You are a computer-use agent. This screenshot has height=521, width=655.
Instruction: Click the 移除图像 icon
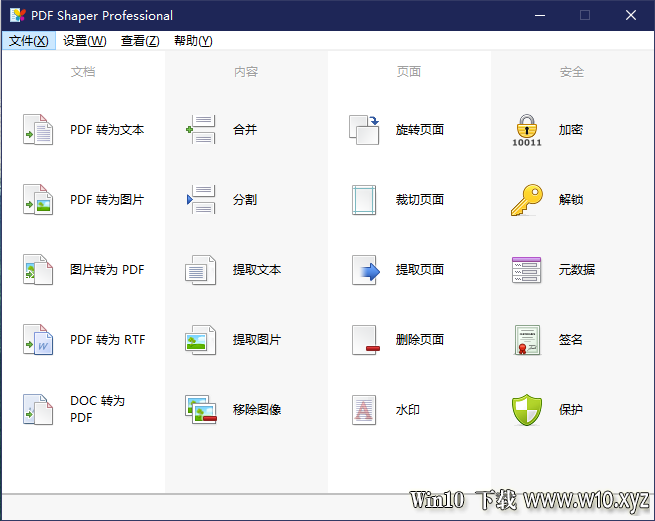point(201,409)
